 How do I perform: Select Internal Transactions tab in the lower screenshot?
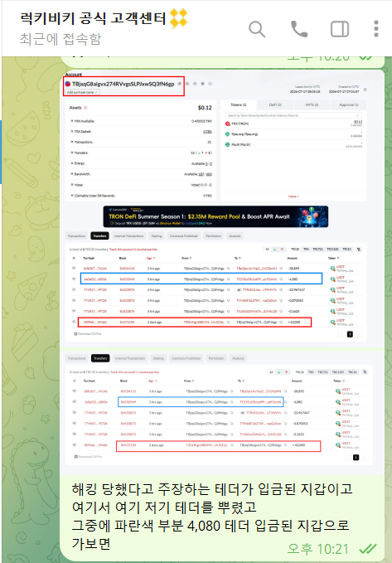tap(130, 358)
